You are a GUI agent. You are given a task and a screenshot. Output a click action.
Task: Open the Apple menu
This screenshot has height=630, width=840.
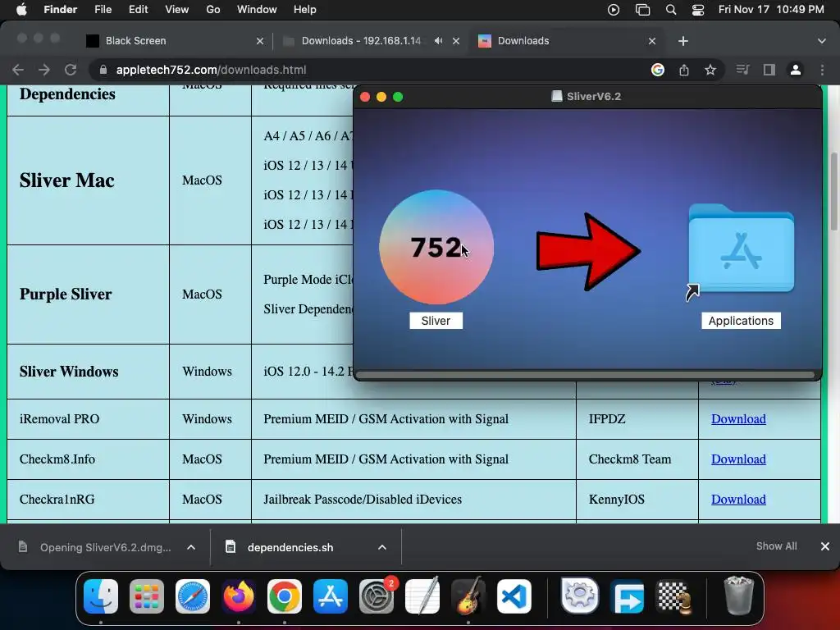pos(21,10)
